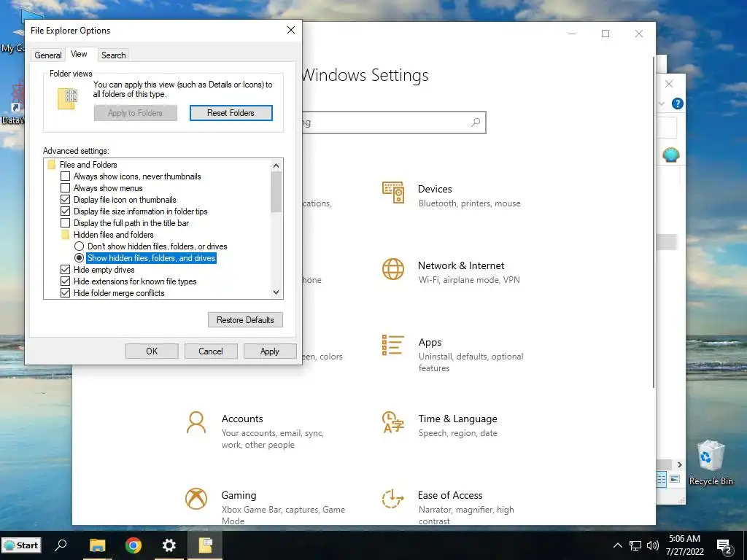Click the search magnifier in Settings search box

click(x=476, y=122)
